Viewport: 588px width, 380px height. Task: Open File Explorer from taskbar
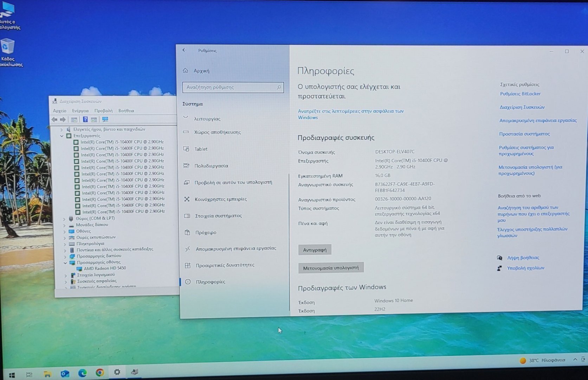click(x=47, y=374)
